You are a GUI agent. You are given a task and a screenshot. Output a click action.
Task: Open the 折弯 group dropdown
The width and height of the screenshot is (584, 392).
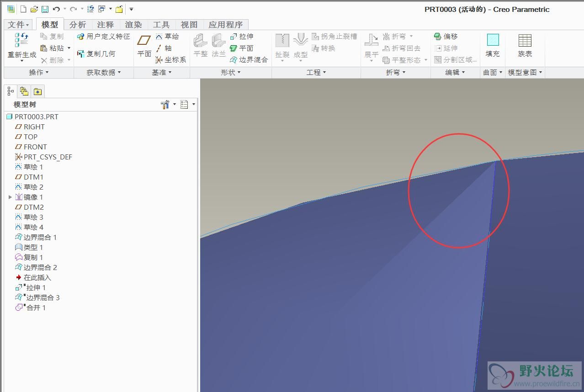pyautogui.click(x=396, y=72)
